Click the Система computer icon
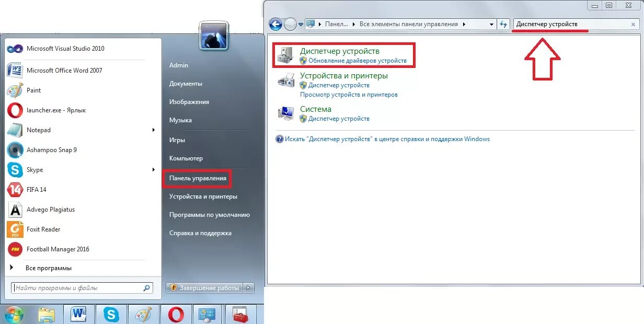This screenshot has width=644, height=324. point(286,113)
